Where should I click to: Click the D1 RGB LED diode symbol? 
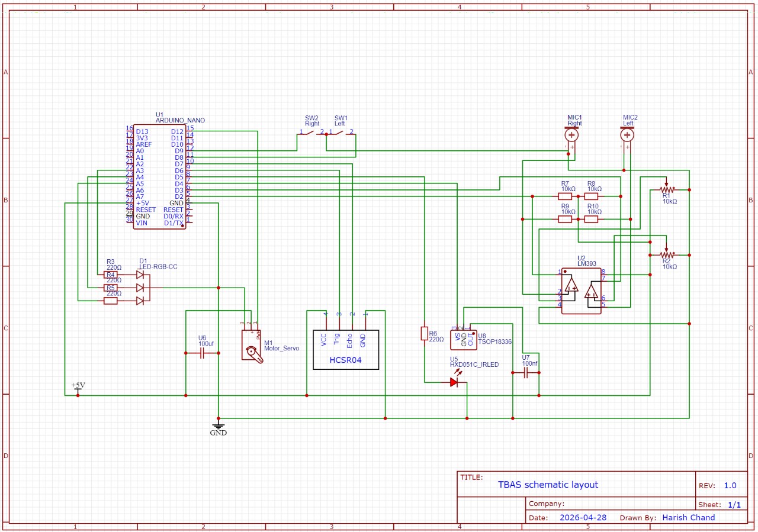[x=142, y=288]
